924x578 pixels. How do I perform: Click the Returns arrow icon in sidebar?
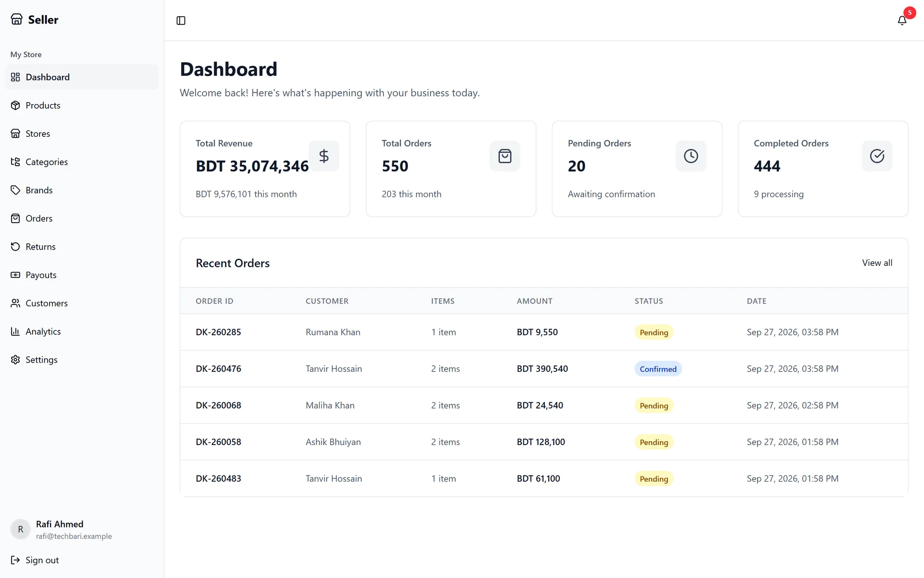(x=15, y=247)
